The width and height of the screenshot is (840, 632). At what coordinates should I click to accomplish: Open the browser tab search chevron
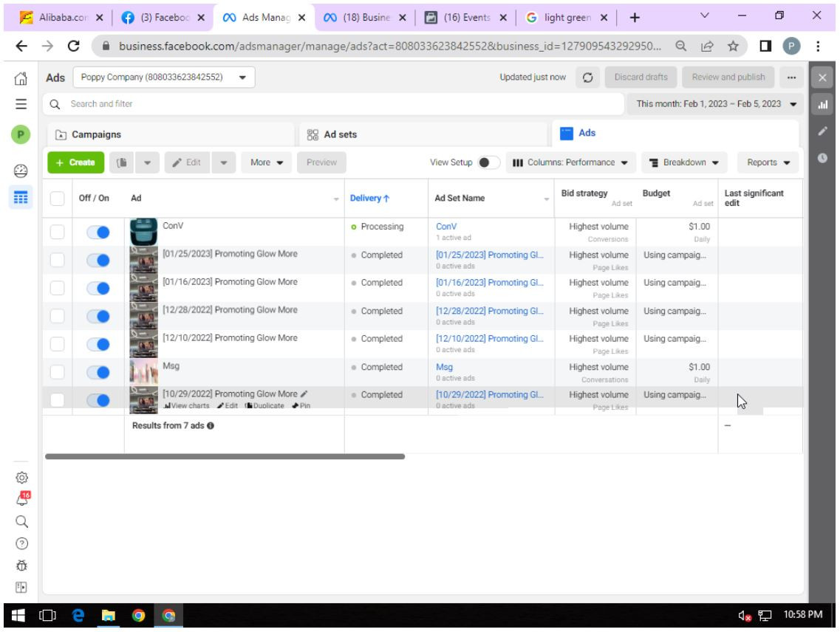tap(705, 16)
